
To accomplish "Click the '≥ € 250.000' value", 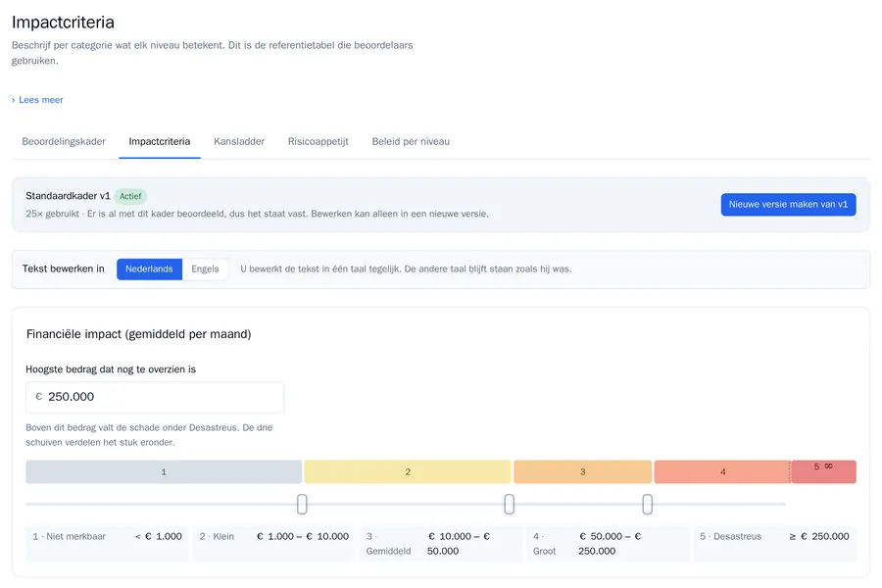I will 819,536.
